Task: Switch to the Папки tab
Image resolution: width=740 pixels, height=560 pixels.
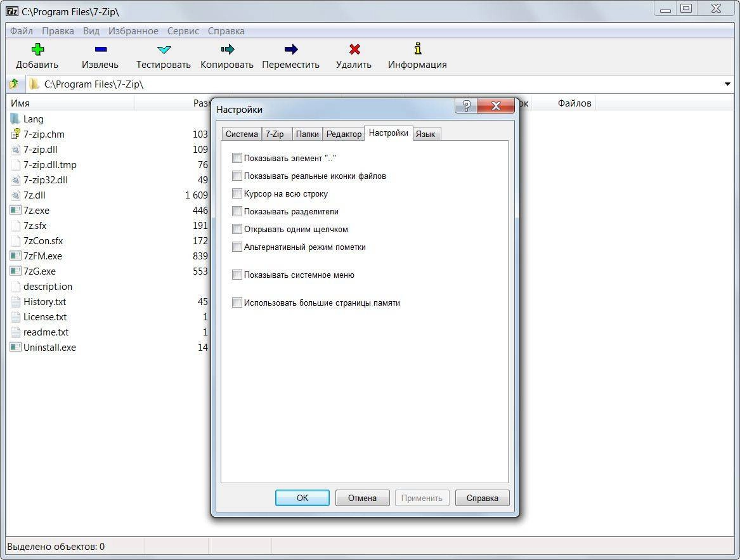Action: (308, 134)
